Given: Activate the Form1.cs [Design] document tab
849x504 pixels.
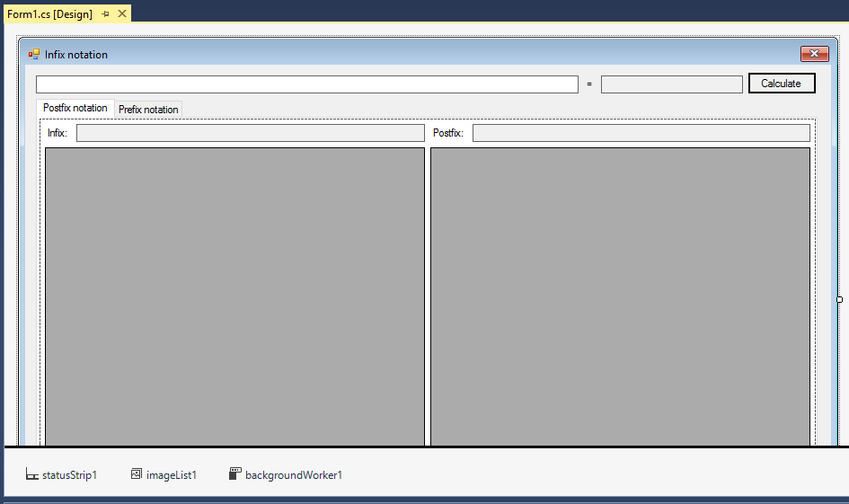Looking at the screenshot, I should point(49,14).
